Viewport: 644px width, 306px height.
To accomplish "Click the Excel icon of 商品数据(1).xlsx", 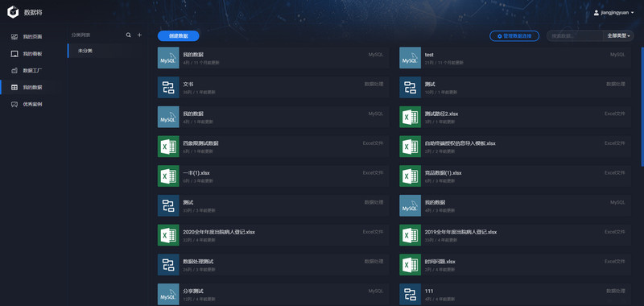I will coord(411,176).
